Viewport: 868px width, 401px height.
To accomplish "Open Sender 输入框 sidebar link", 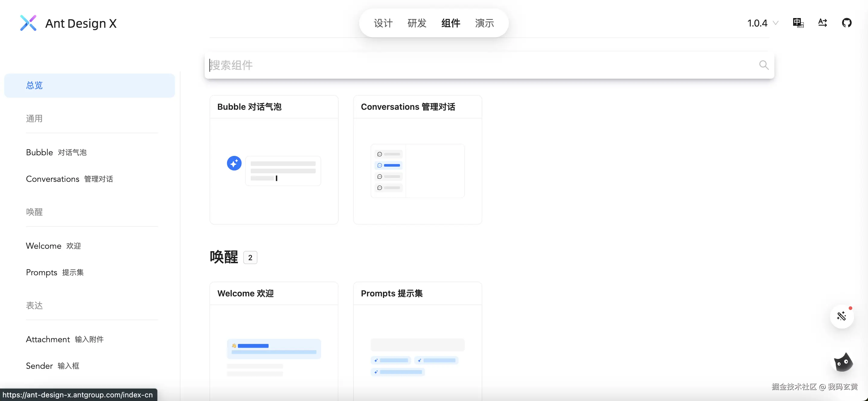I will tap(53, 366).
